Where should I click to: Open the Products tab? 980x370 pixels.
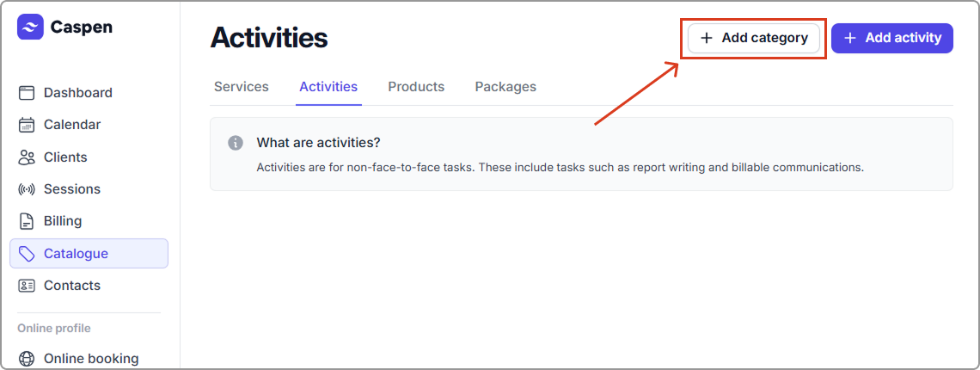coord(416,87)
